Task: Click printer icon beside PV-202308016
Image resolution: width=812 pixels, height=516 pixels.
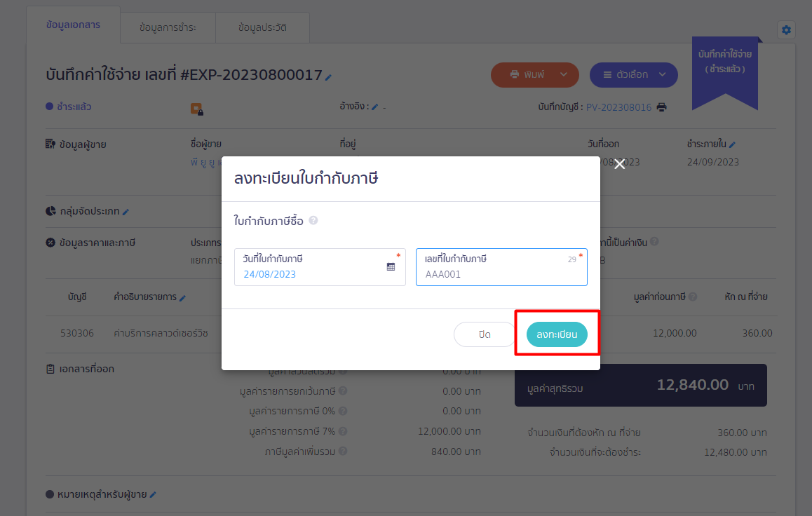Action: click(x=661, y=107)
